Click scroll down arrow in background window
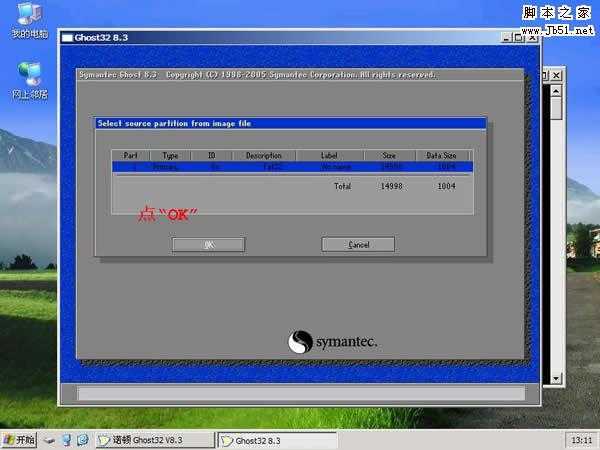This screenshot has width=600, height=450. point(556,379)
